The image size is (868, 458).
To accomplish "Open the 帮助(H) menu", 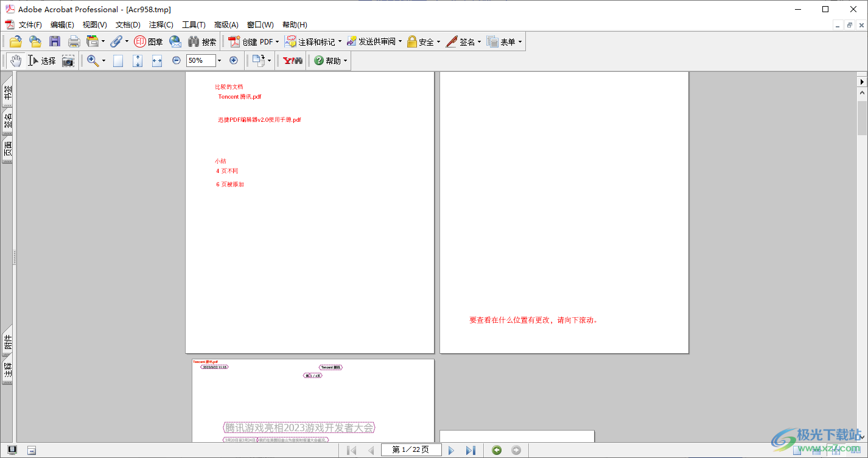I will 295,25.
